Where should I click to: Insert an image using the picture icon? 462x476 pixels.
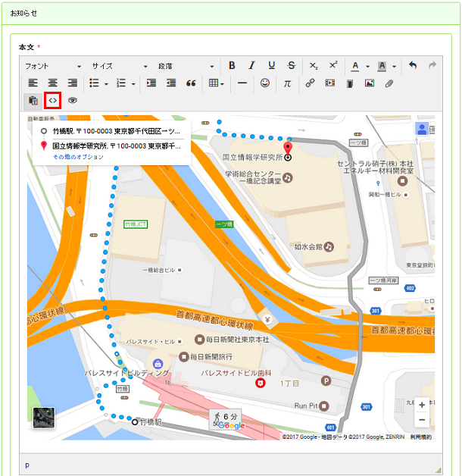point(369,83)
